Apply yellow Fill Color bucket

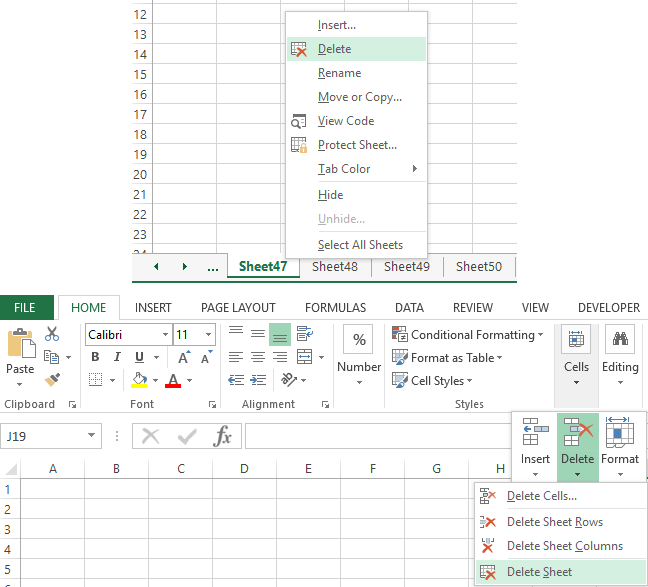139,379
